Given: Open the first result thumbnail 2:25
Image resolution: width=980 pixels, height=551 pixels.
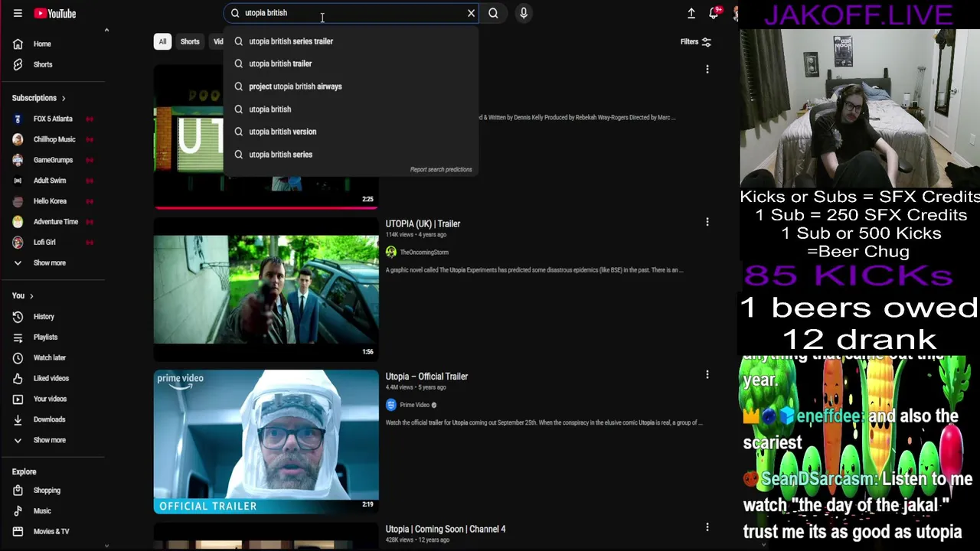Looking at the screenshot, I should (x=266, y=136).
